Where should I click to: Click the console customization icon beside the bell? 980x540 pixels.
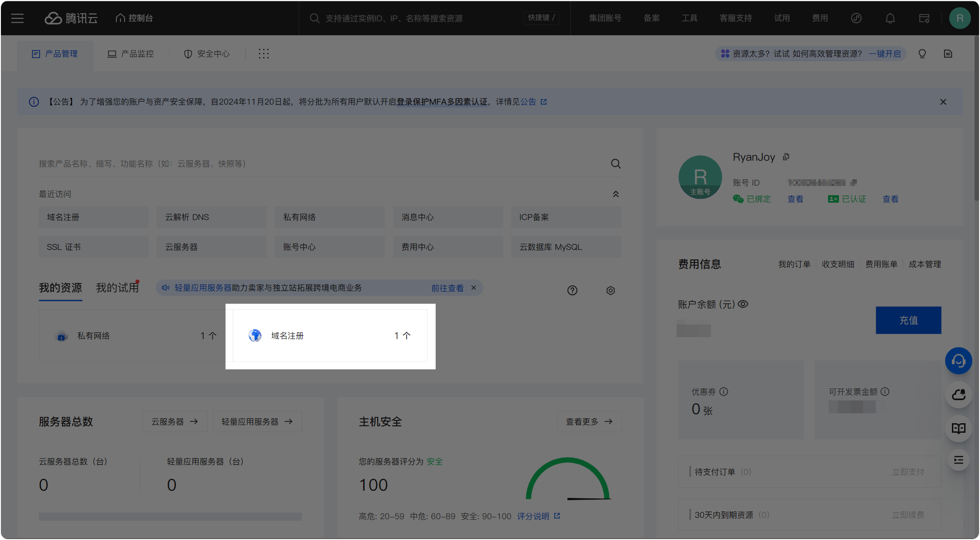point(924,18)
